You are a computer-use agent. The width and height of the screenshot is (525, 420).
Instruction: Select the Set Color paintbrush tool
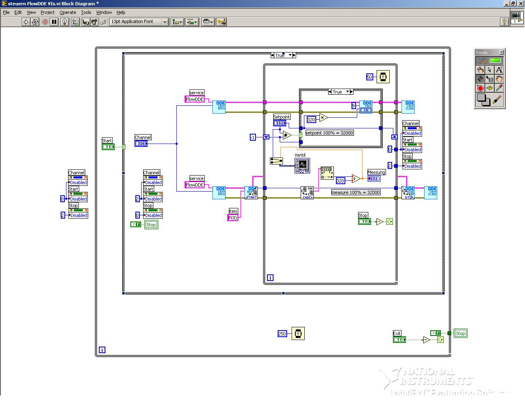coord(498,100)
